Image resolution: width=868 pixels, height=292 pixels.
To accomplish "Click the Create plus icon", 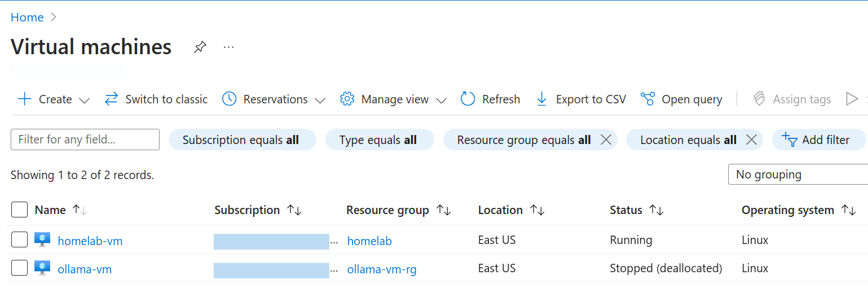I will click(x=25, y=99).
